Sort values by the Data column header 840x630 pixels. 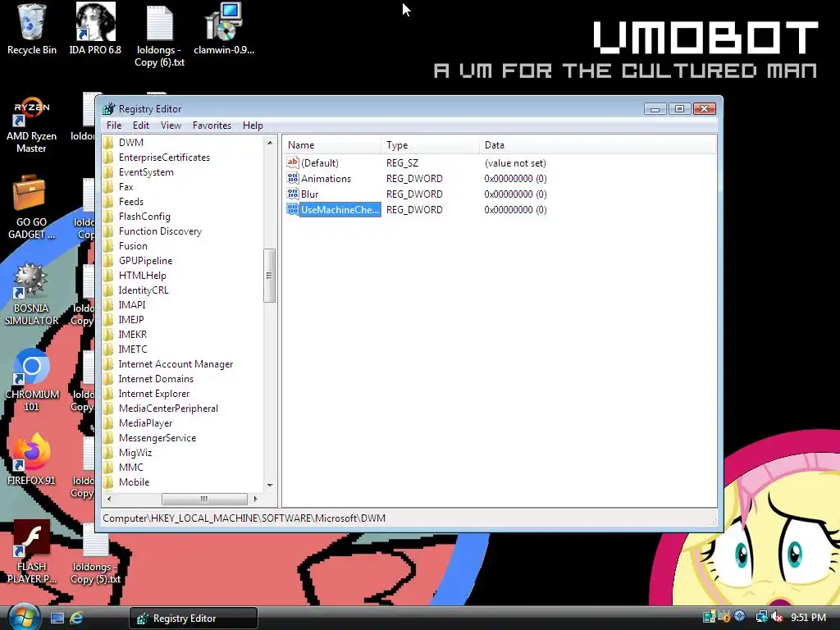597,144
